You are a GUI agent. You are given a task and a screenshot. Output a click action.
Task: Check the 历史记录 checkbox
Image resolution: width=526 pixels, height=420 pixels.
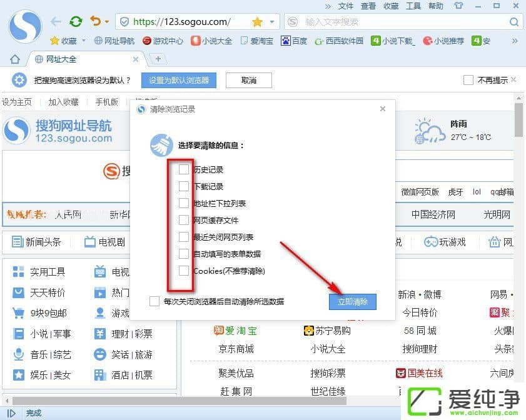pyautogui.click(x=184, y=169)
